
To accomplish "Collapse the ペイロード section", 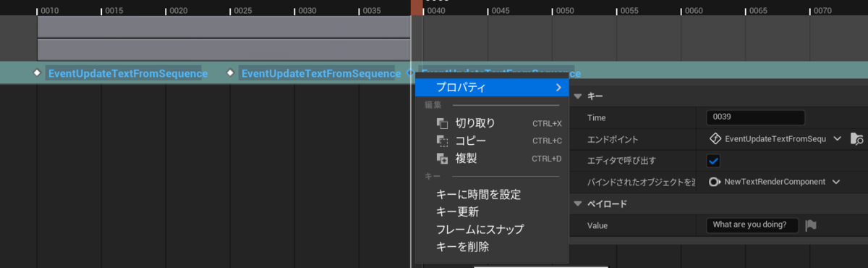I will click(578, 204).
